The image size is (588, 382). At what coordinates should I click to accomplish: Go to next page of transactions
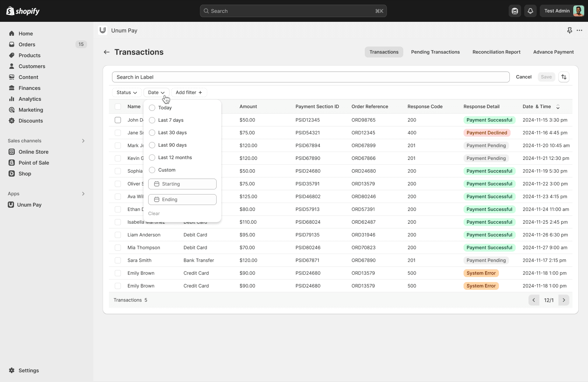[564, 300]
